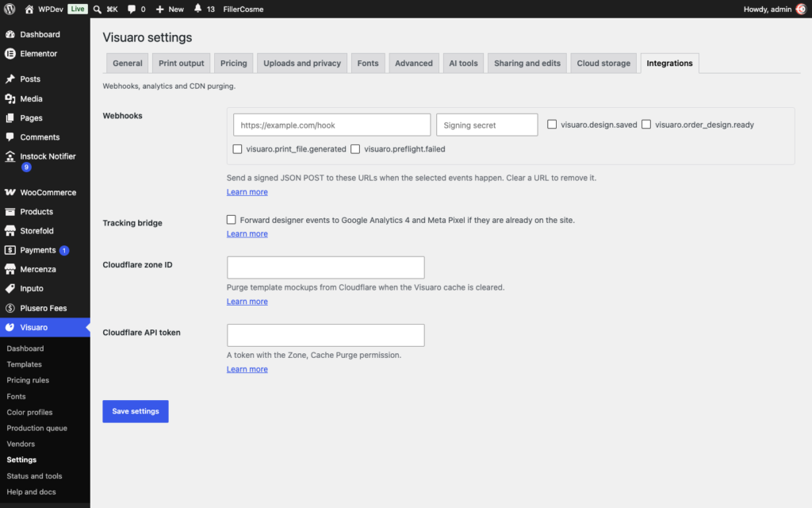Open Visuaro submenu Fonts item
The height and width of the screenshot is (508, 812).
pos(16,397)
